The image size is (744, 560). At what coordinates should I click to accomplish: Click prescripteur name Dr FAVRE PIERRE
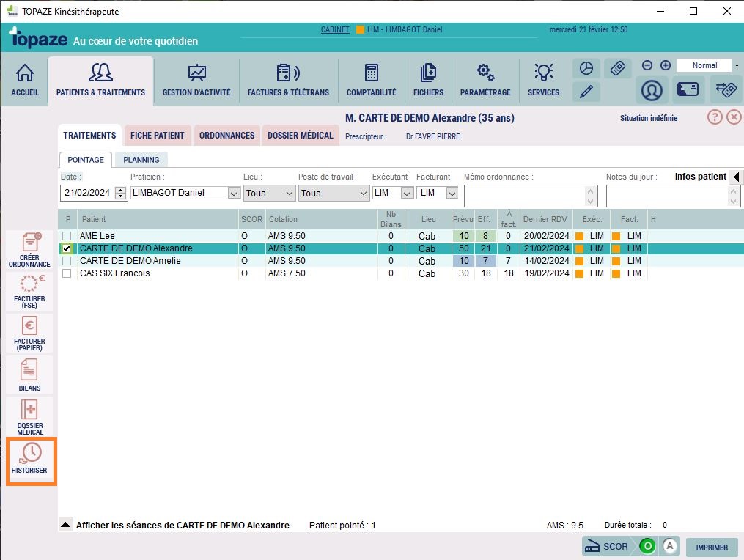point(432,136)
